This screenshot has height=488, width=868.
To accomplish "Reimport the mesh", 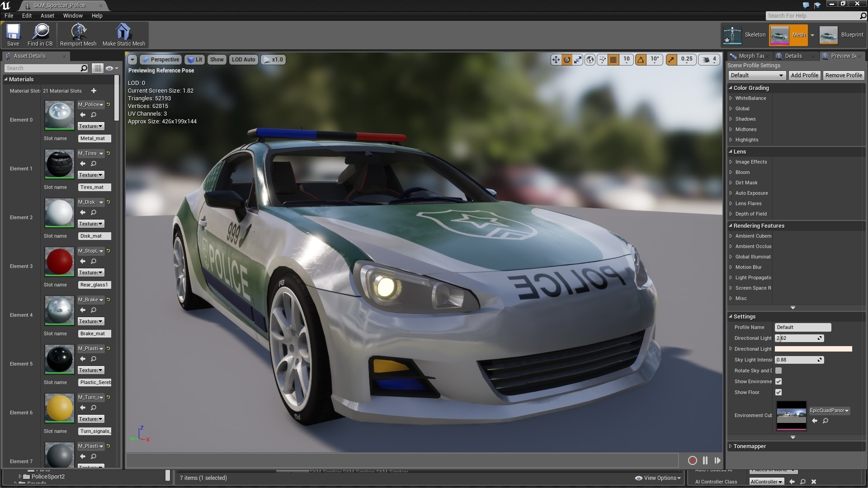I will click(x=78, y=35).
